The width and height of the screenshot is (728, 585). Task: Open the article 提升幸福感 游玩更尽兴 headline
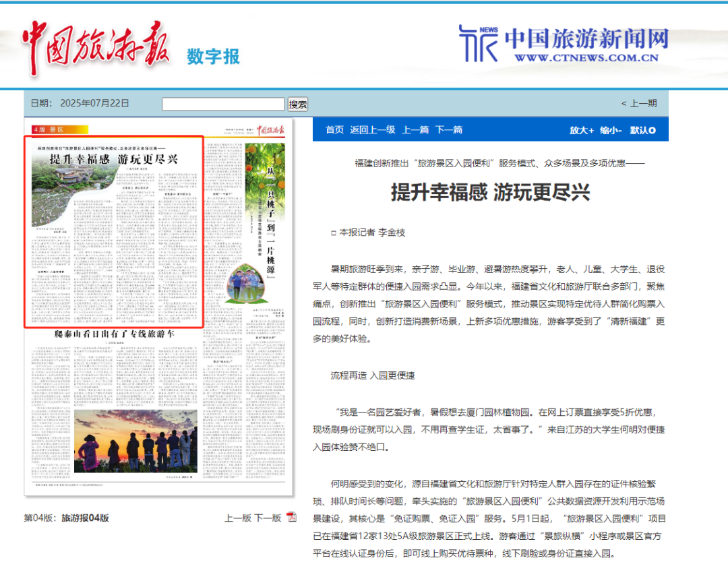491,191
